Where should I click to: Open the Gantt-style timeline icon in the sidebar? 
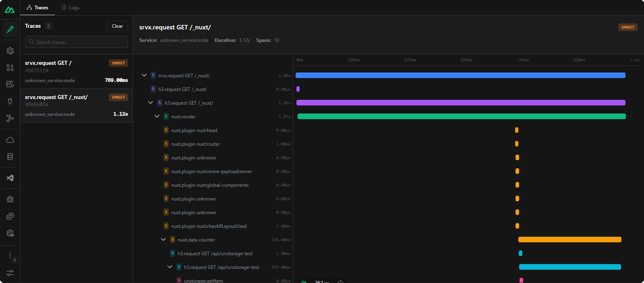[x=10, y=118]
